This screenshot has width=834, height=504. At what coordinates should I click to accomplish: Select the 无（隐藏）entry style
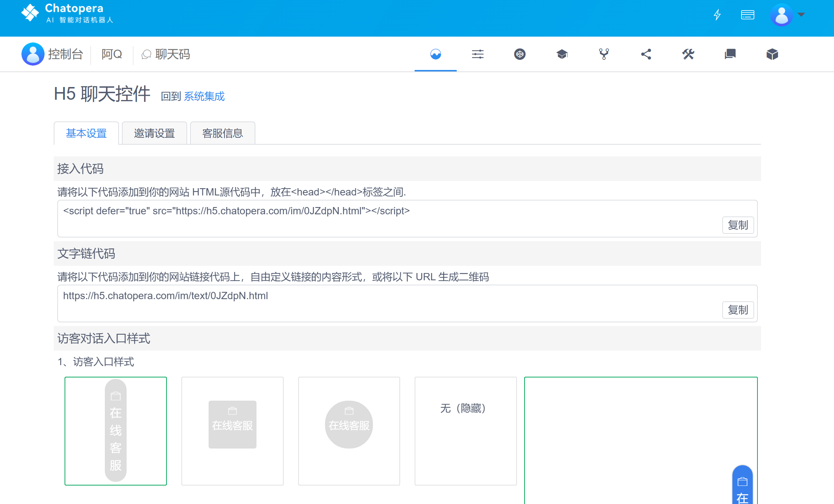coord(466,431)
